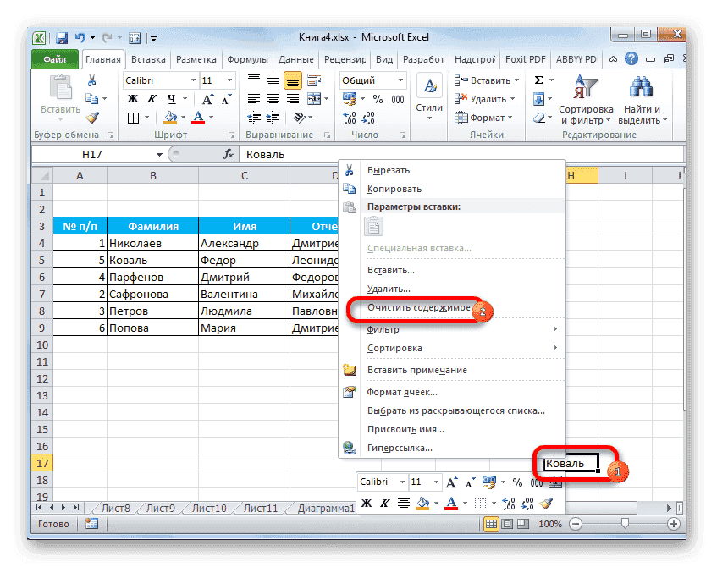
Task: Click the Save icon on Quick Access toolbar
Action: [61, 36]
